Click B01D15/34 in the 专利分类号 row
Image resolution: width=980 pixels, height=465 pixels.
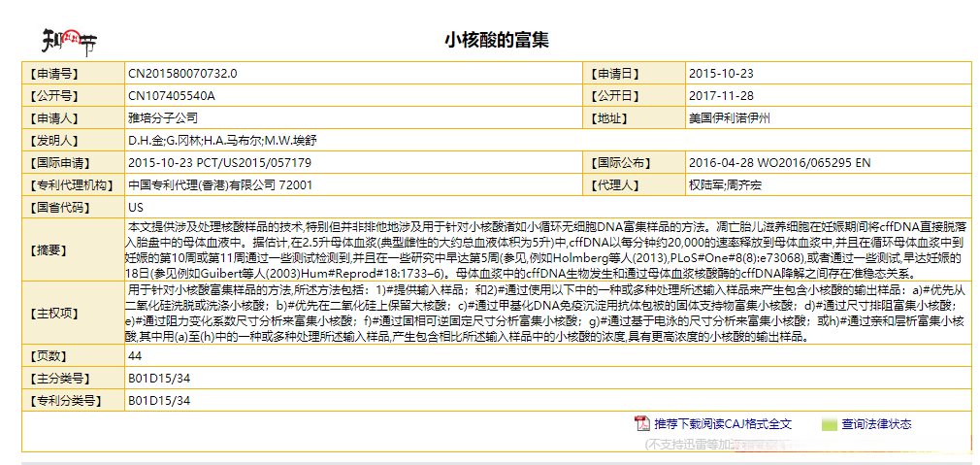[159, 400]
